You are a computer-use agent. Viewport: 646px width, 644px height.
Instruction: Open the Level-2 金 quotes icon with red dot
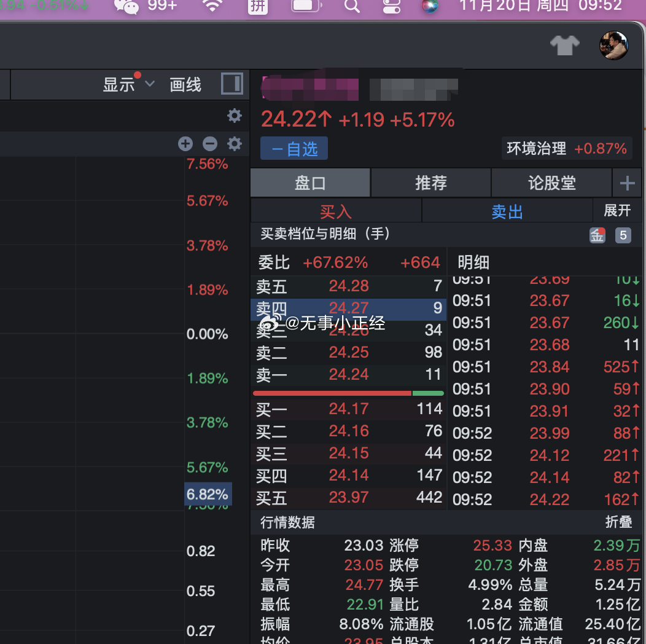tap(597, 235)
